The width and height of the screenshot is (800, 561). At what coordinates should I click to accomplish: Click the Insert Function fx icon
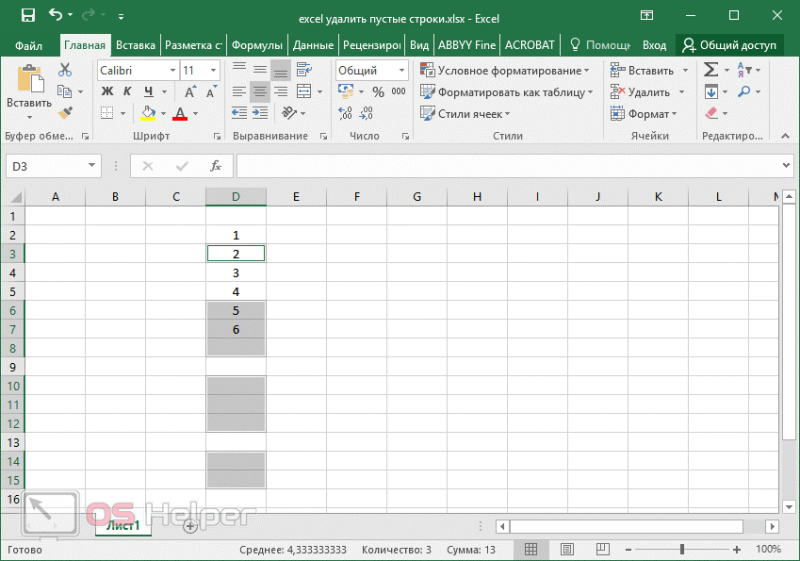[x=216, y=166]
